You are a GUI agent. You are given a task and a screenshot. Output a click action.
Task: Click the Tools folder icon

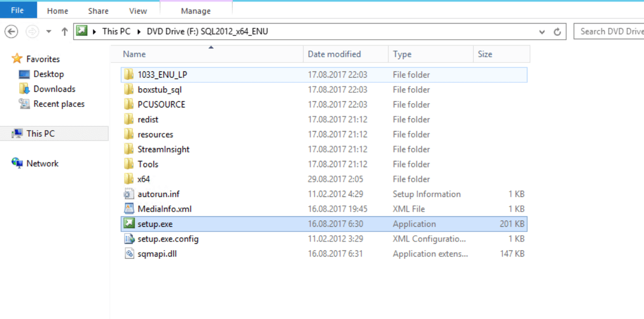pyautogui.click(x=129, y=164)
